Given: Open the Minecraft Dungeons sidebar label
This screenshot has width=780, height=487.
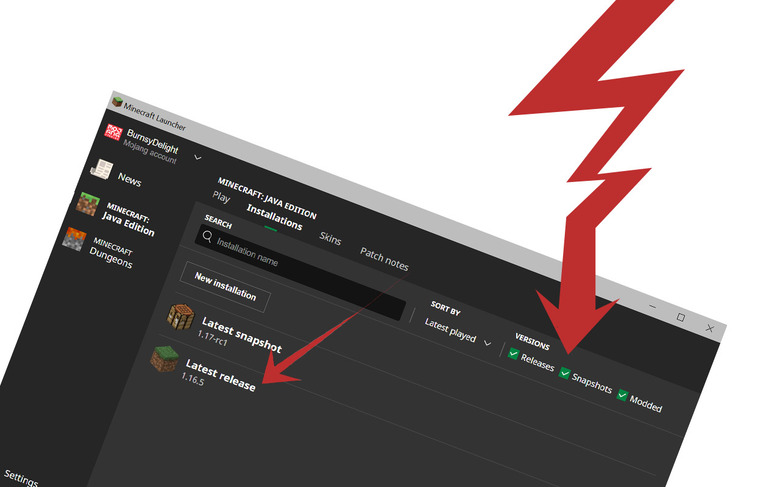Looking at the screenshot, I should click(112, 253).
